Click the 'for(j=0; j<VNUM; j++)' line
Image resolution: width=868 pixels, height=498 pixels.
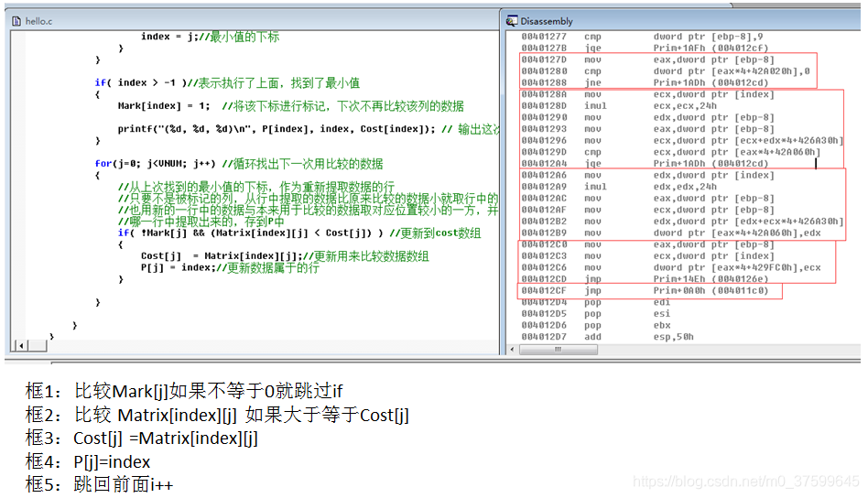click(239, 164)
